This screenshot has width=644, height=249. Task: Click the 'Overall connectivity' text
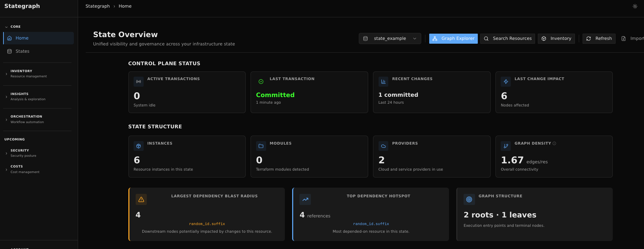pos(519,170)
